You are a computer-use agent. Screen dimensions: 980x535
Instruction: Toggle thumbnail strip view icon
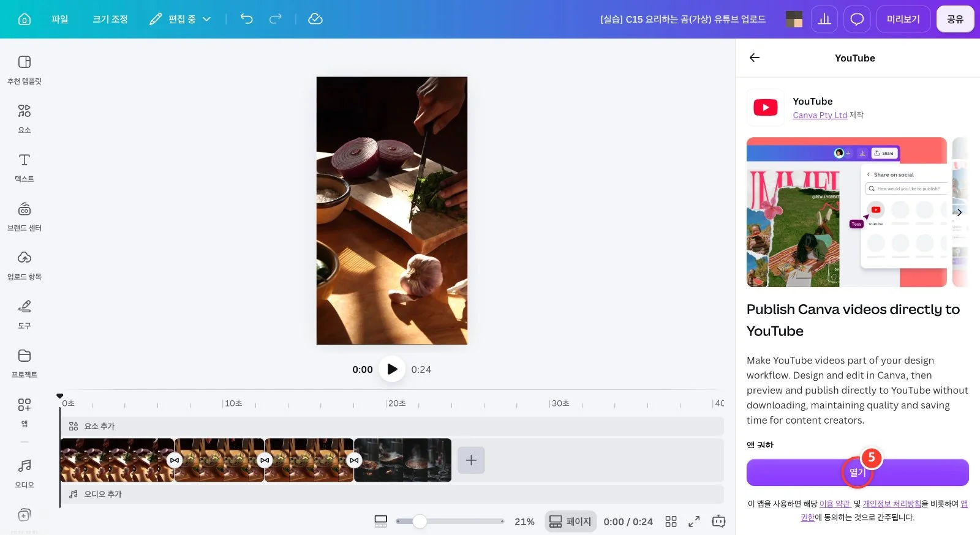click(381, 522)
